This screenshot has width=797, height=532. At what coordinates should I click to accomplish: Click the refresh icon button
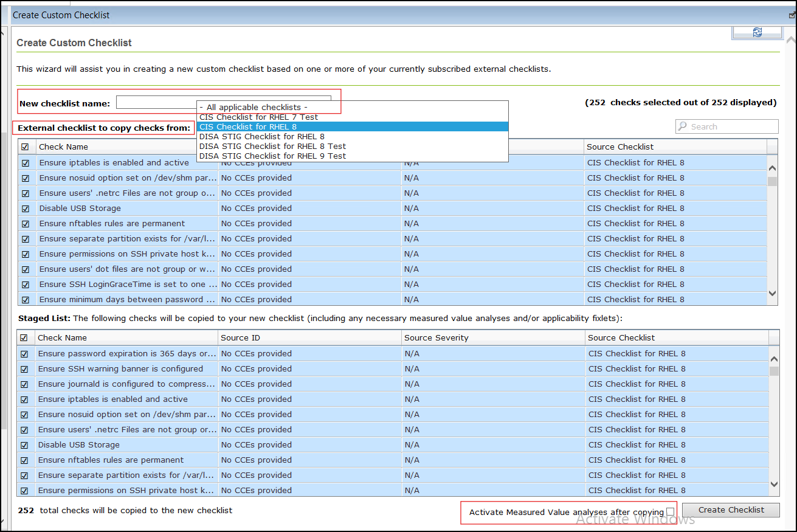pos(757,32)
